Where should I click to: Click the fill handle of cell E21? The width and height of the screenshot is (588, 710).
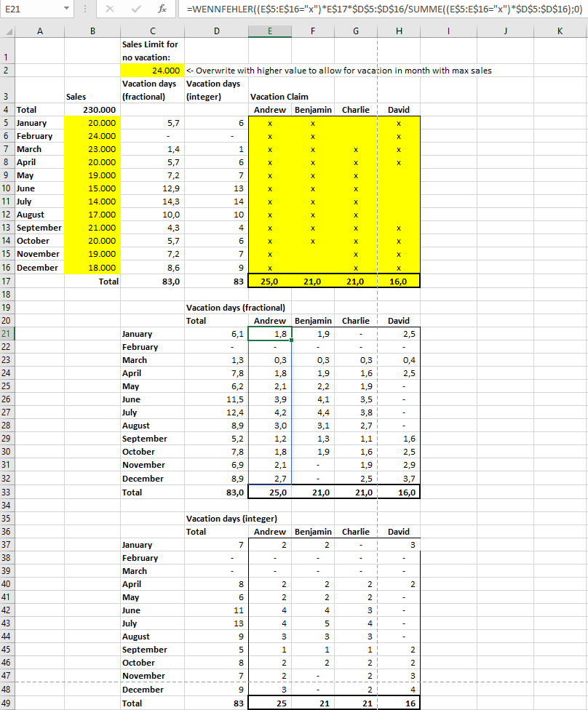pos(291,340)
